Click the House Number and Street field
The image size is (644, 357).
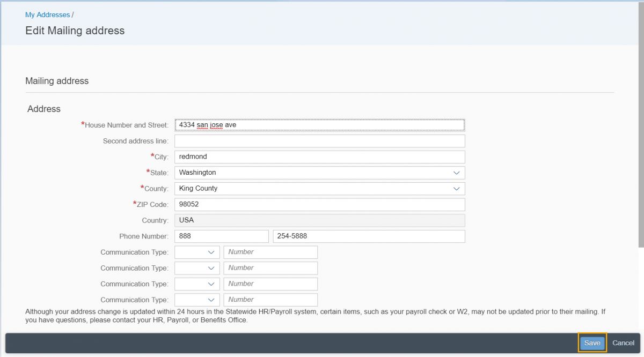pos(319,125)
